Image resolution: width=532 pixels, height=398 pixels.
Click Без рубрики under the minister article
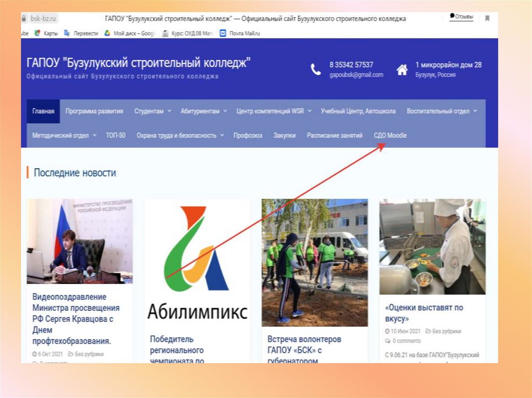click(x=89, y=354)
